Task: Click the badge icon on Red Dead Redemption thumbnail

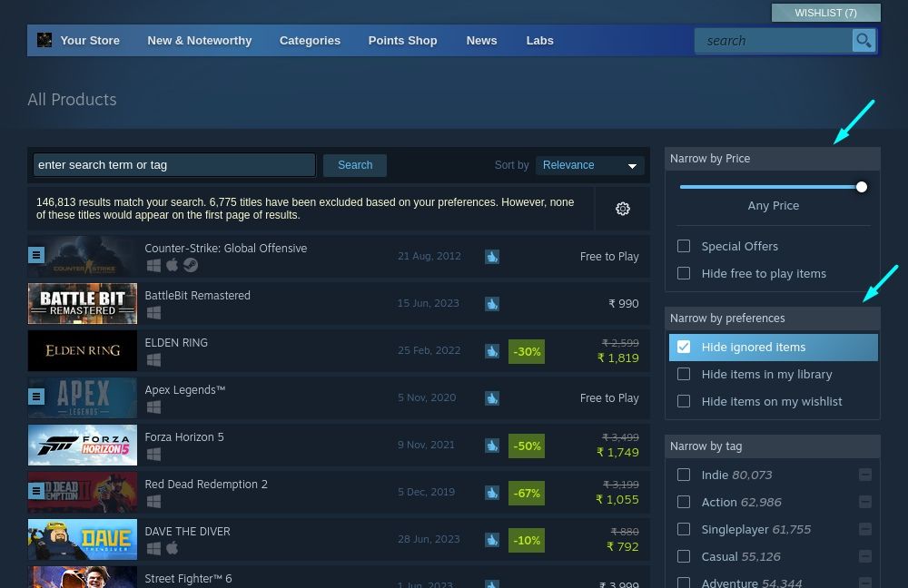Action: coord(36,491)
